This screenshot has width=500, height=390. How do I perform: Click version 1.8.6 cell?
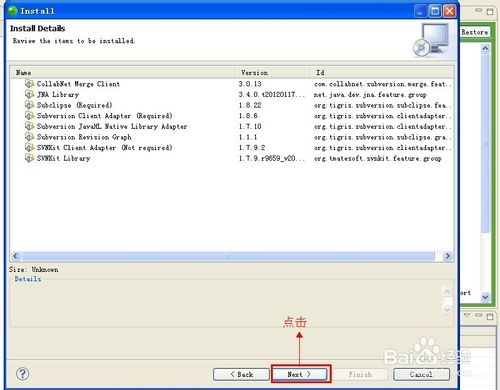coord(248,116)
